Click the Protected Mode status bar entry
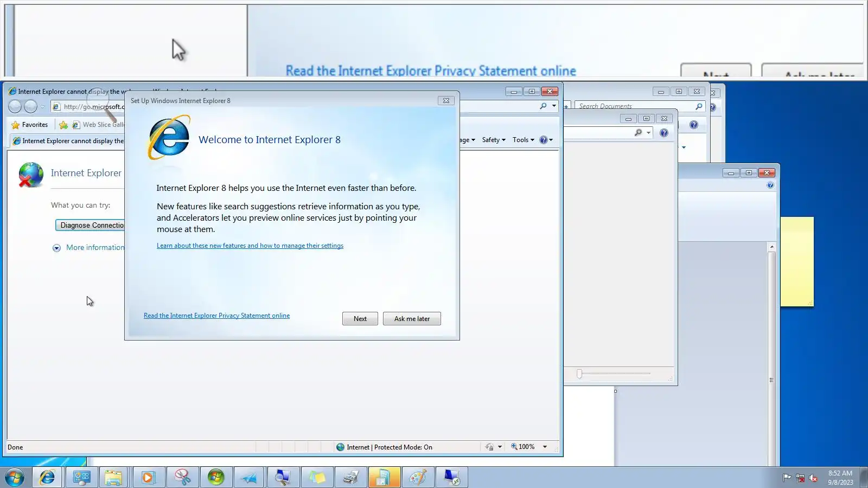868x488 pixels. 384,447
